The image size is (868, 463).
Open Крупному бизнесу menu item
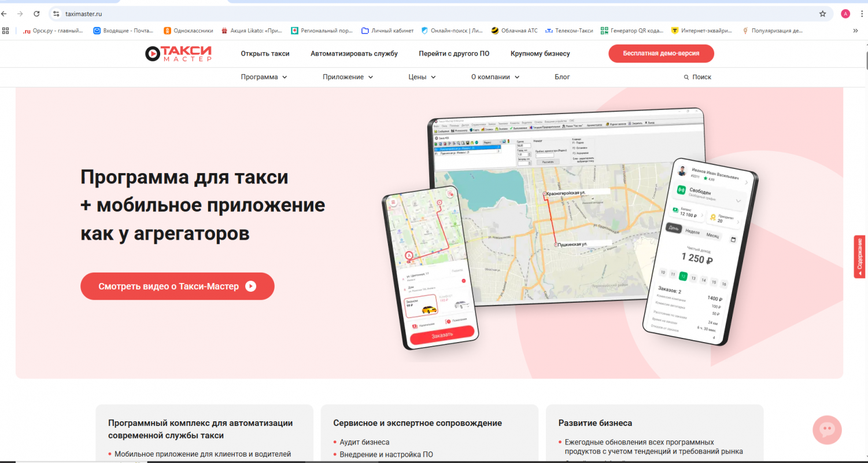click(x=540, y=53)
